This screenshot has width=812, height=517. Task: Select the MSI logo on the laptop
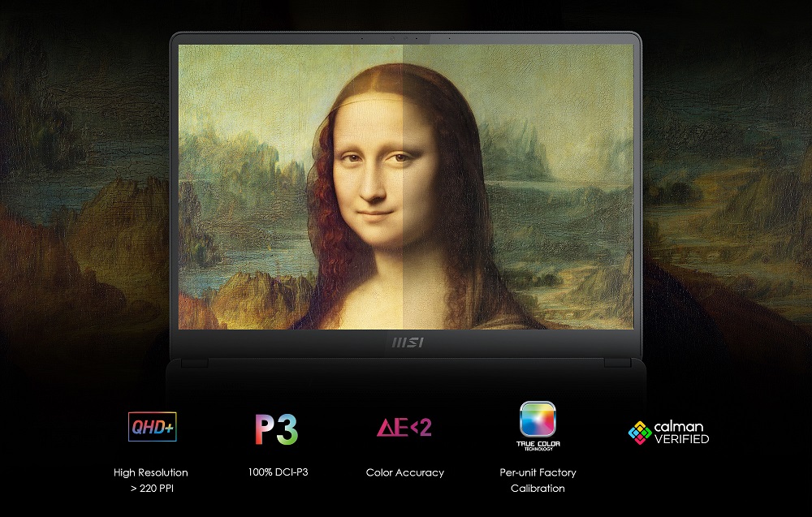406,343
